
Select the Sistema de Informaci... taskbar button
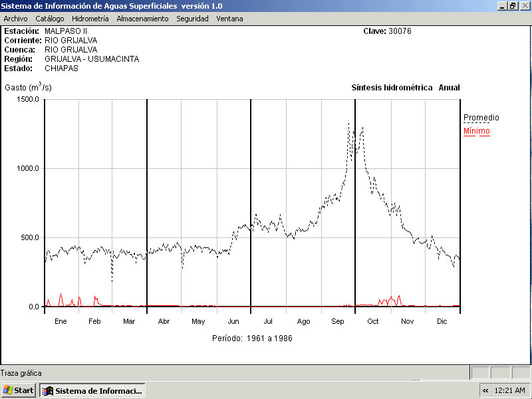coord(92,390)
